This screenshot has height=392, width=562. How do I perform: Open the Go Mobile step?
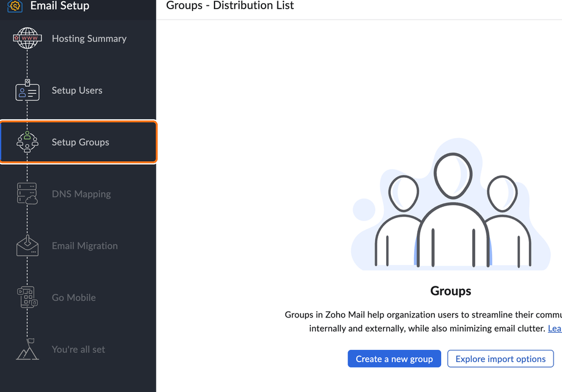(78, 297)
